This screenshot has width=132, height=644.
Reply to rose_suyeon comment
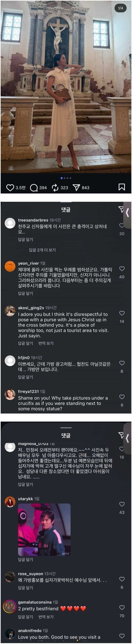tap(25, 588)
